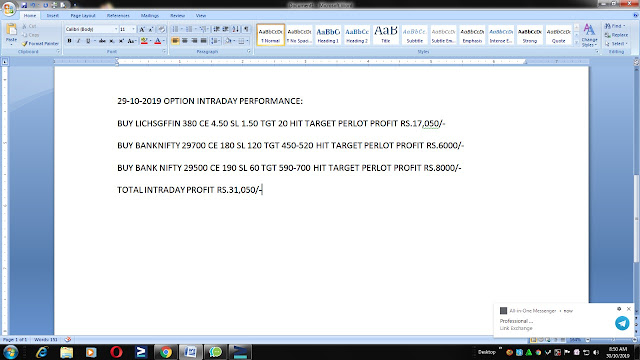This screenshot has height=360, width=640.
Task: Open the Calibri font name dropdown
Action: [x=116, y=29]
